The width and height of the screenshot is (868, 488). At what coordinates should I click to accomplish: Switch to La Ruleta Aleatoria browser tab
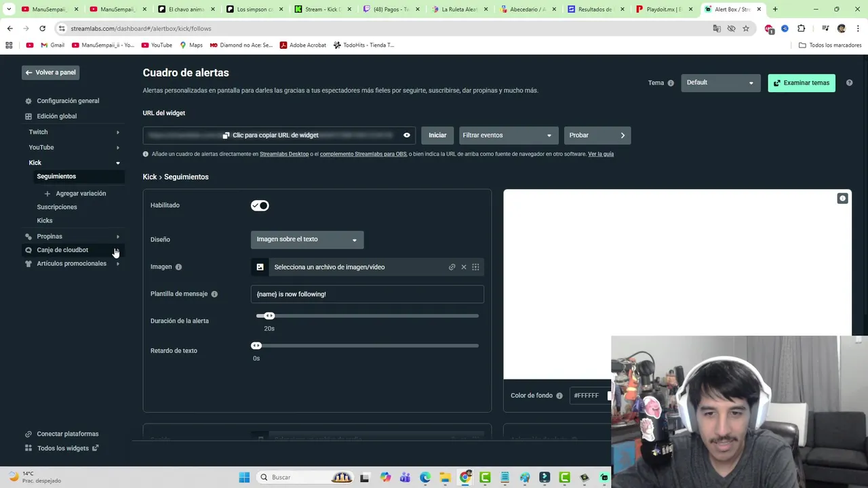[459, 9]
